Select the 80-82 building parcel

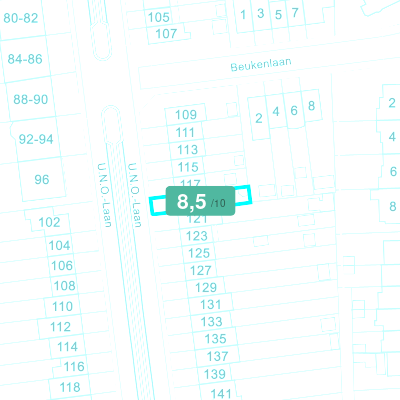click(x=21, y=18)
